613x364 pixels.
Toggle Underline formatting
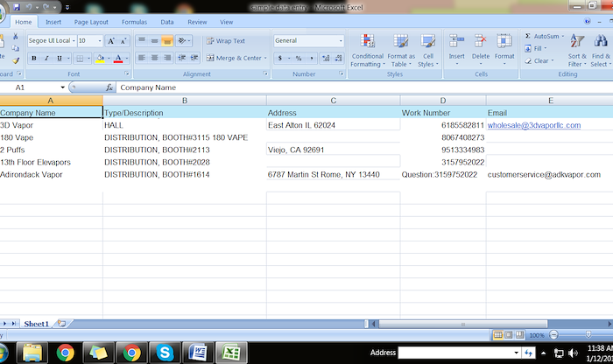[59, 59]
